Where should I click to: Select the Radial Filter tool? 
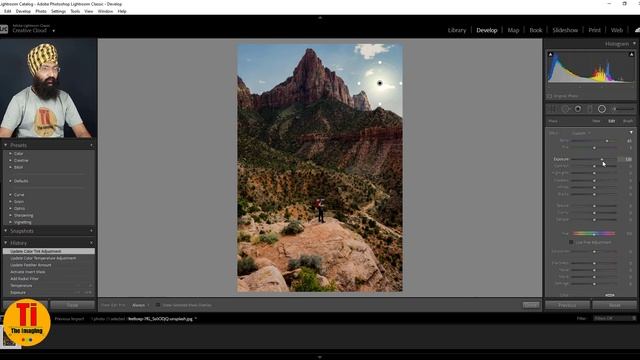602,109
